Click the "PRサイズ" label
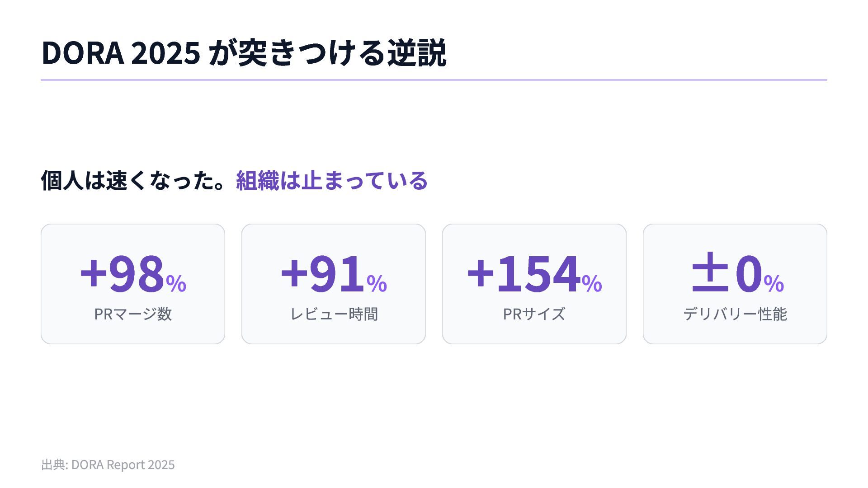The width and height of the screenshot is (868, 488). pyautogui.click(x=534, y=314)
